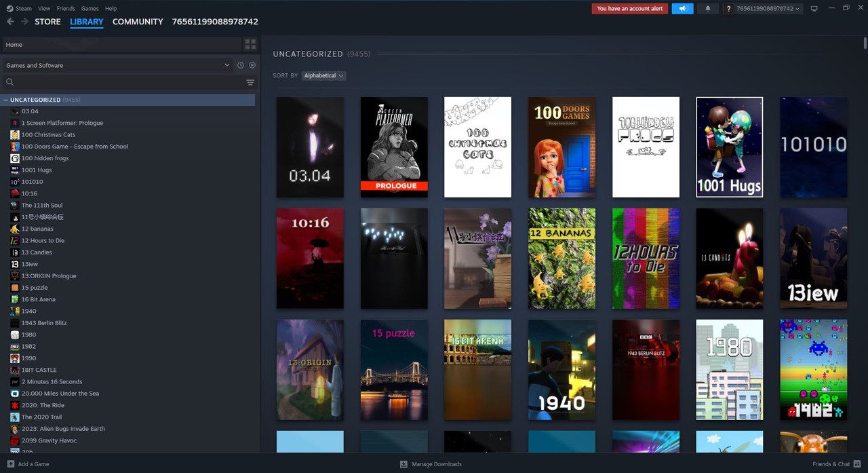
Task: Select 12 Hours to Die in sidebar
Action: pos(43,240)
